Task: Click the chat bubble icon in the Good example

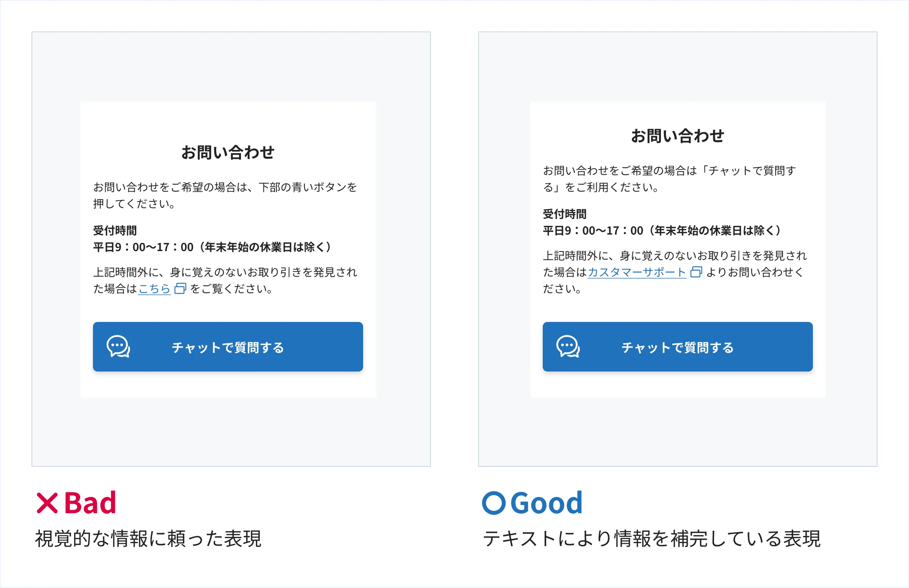Action: tap(568, 347)
